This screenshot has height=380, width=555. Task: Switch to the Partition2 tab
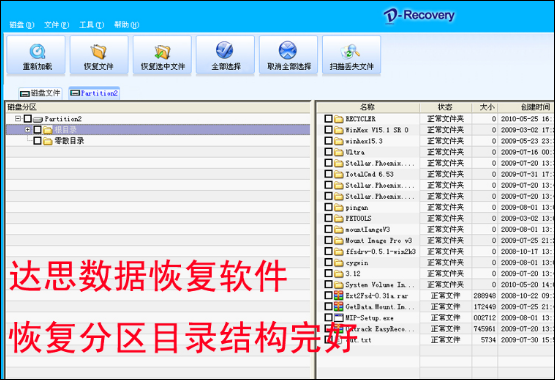point(94,93)
